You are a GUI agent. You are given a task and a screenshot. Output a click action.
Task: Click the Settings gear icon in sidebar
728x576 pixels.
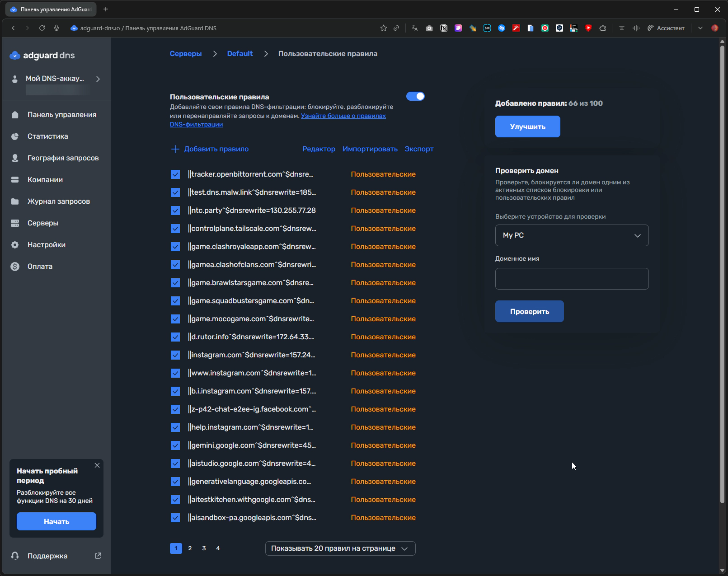15,245
